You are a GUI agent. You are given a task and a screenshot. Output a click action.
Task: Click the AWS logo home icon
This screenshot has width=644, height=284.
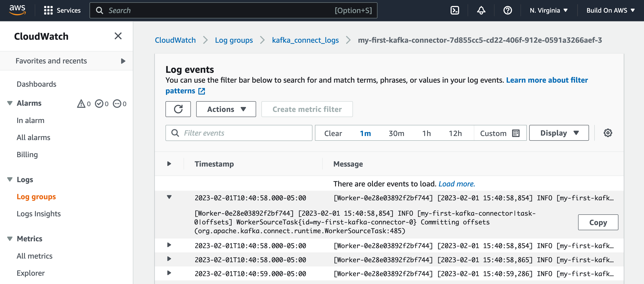(x=17, y=10)
